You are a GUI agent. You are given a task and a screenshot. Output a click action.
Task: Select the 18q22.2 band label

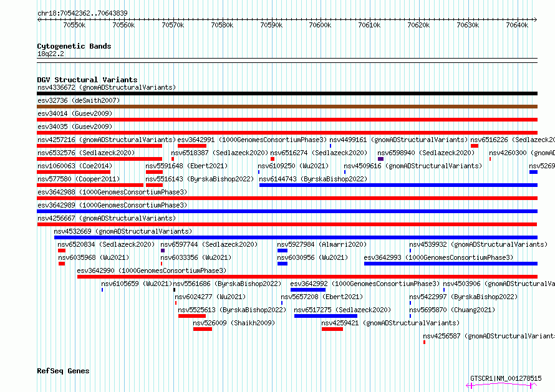(51, 54)
